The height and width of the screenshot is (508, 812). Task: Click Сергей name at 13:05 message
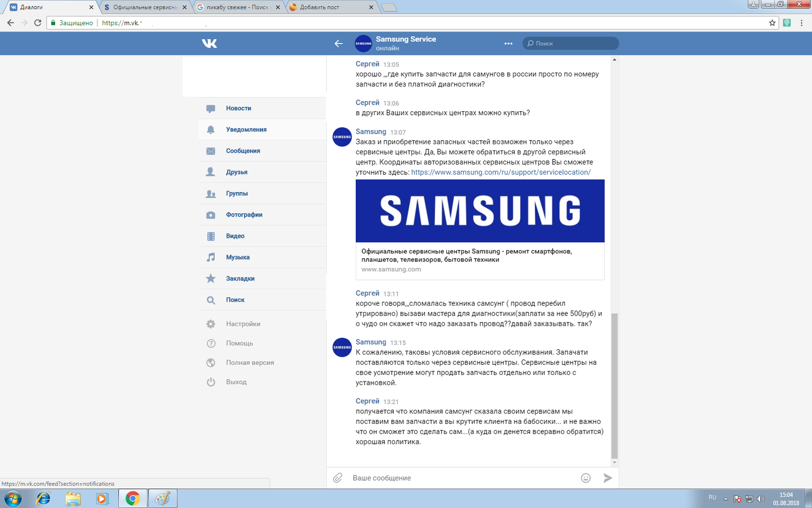coord(367,64)
